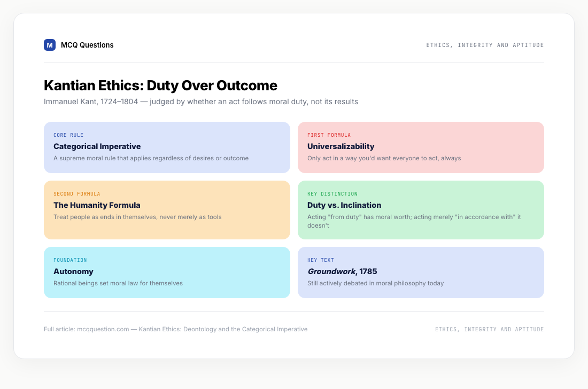Click the KEY DISTINCTION tag label

332,194
